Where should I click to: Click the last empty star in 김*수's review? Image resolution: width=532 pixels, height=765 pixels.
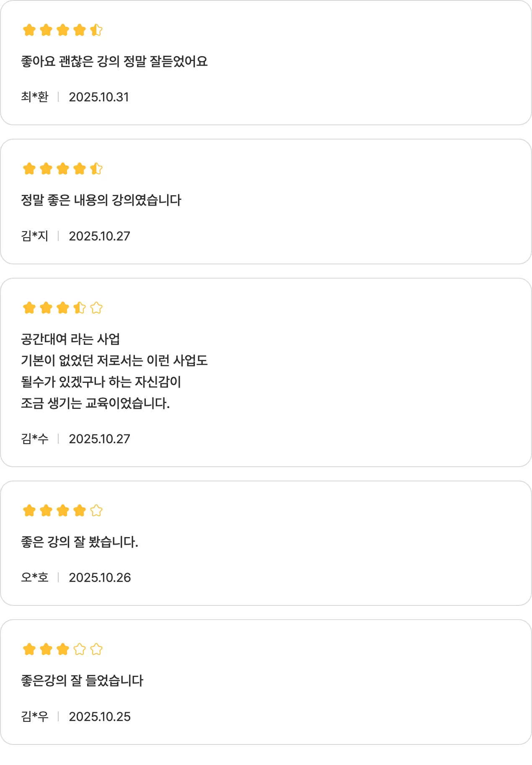tap(96, 308)
